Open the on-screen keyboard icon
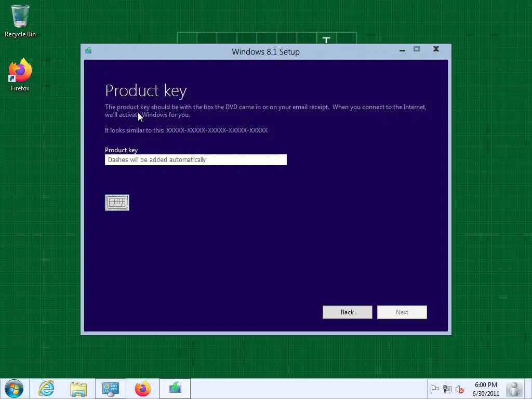Image resolution: width=532 pixels, height=399 pixels. tap(117, 203)
